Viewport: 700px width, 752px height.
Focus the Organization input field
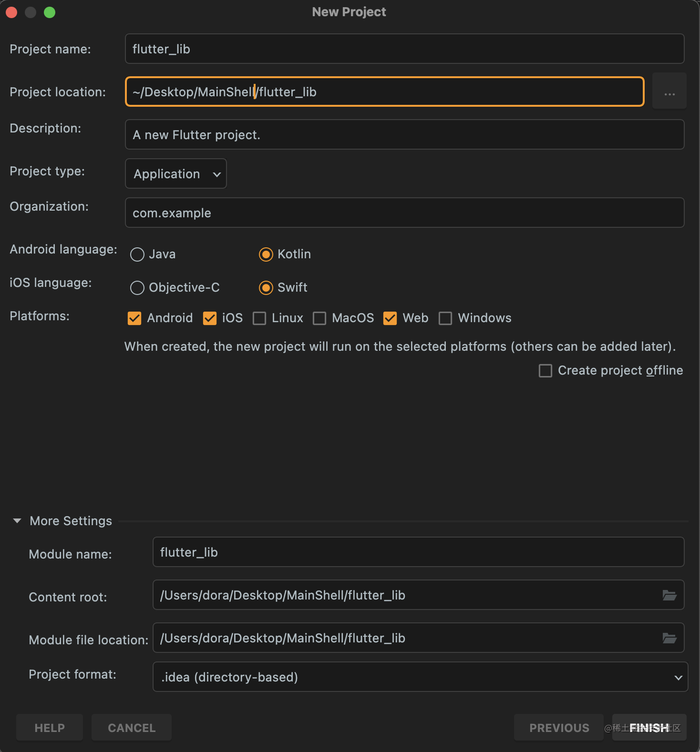tap(404, 213)
